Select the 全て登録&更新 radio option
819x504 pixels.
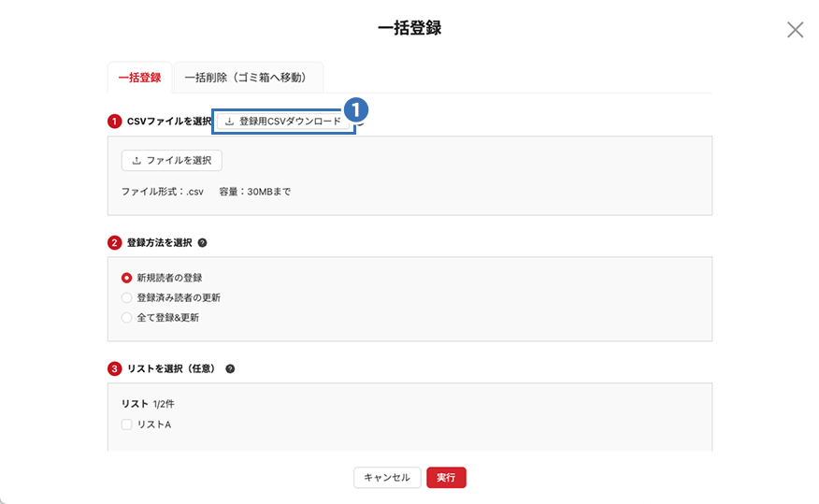pos(127,318)
